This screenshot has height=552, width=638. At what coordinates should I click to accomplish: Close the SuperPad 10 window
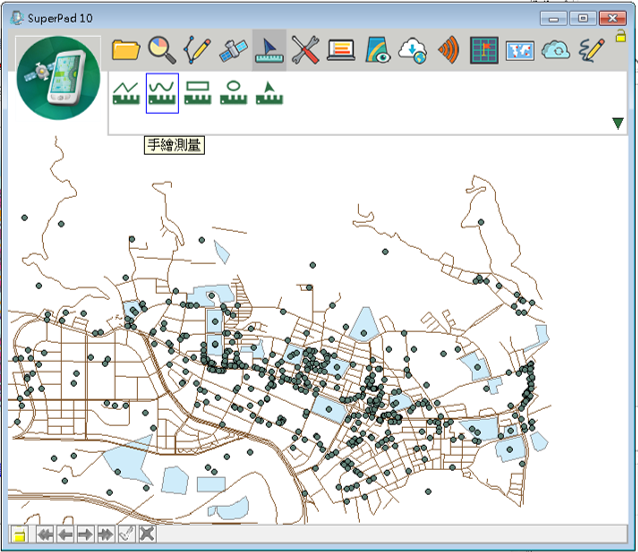pos(613,18)
